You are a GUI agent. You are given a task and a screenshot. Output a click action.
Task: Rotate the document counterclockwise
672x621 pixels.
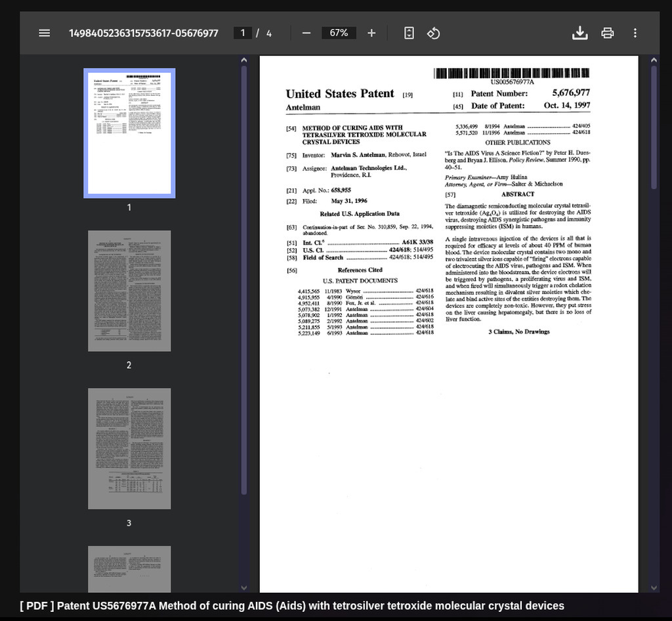433,33
